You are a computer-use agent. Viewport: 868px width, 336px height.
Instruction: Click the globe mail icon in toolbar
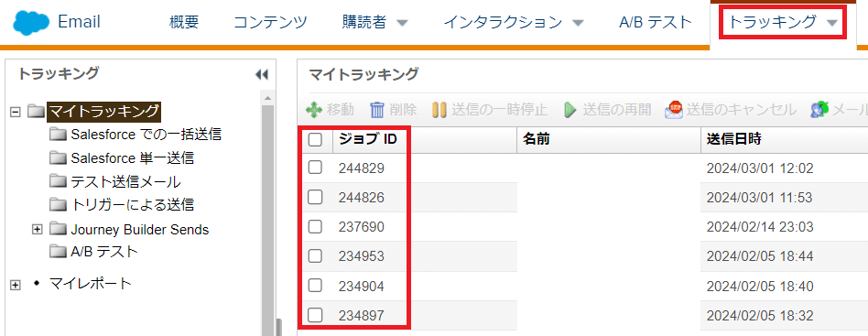point(819,110)
